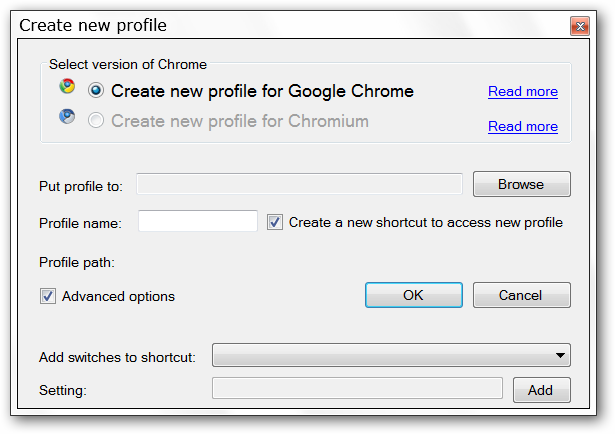
Task: Open Read more link for Chromium
Action: (522, 127)
